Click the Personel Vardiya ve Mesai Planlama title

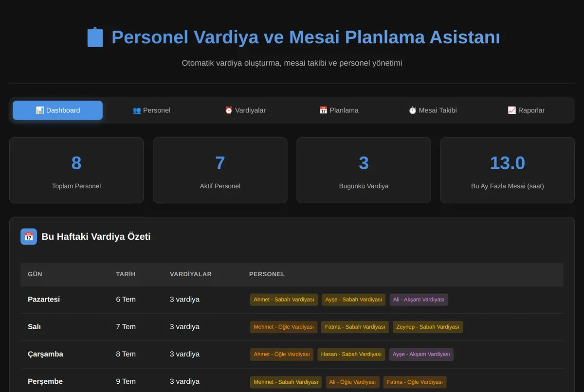point(306,37)
